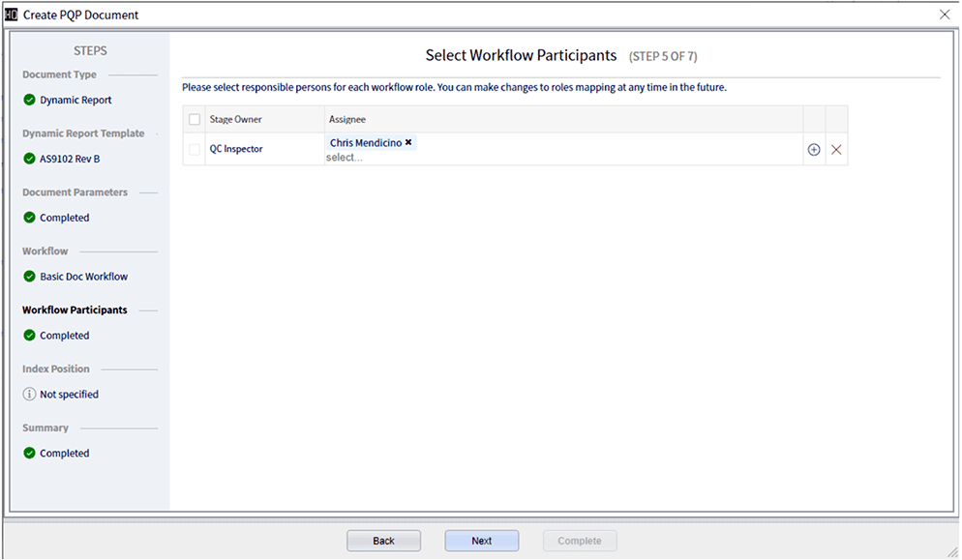
Task: Close the Create PQP Document dialog
Action: [x=945, y=15]
